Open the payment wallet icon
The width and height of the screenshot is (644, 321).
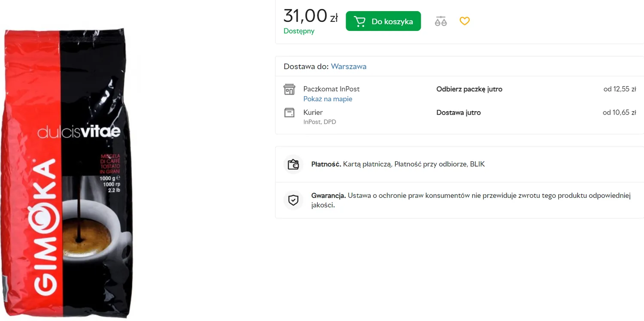[x=293, y=164]
